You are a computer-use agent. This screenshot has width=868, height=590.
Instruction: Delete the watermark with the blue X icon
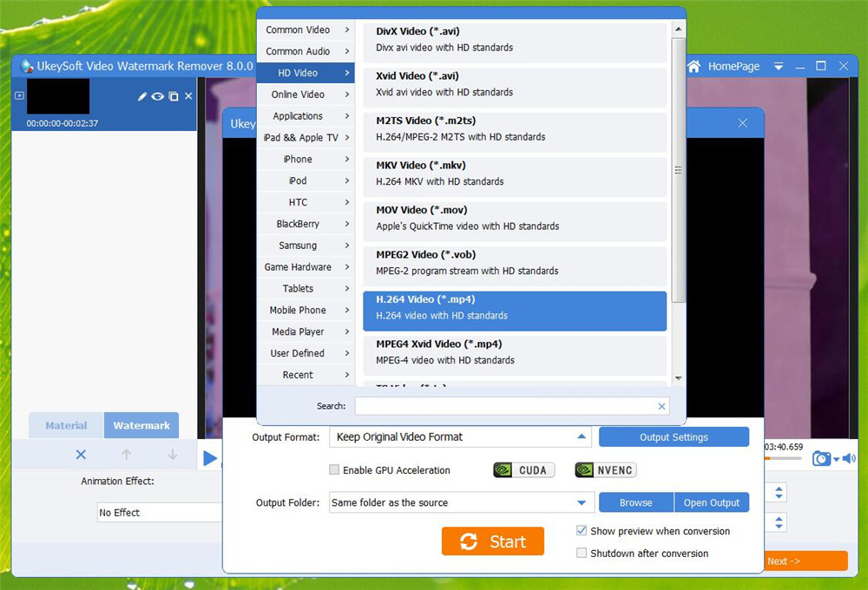[81, 455]
